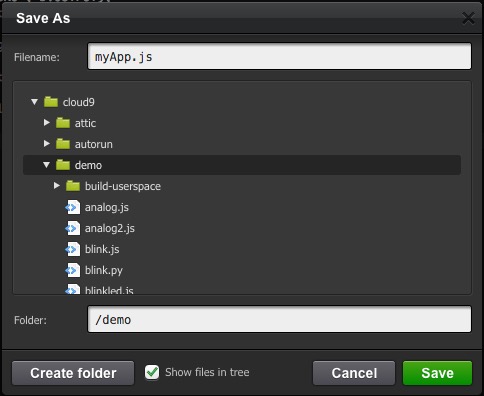Click the blink.py file icon
The height and width of the screenshot is (396, 484).
coord(73,270)
